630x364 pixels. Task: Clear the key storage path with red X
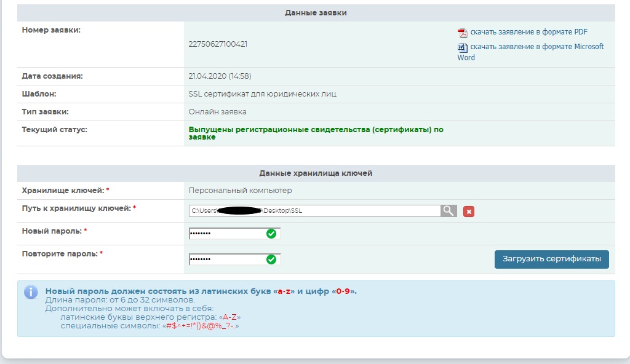[x=469, y=212]
